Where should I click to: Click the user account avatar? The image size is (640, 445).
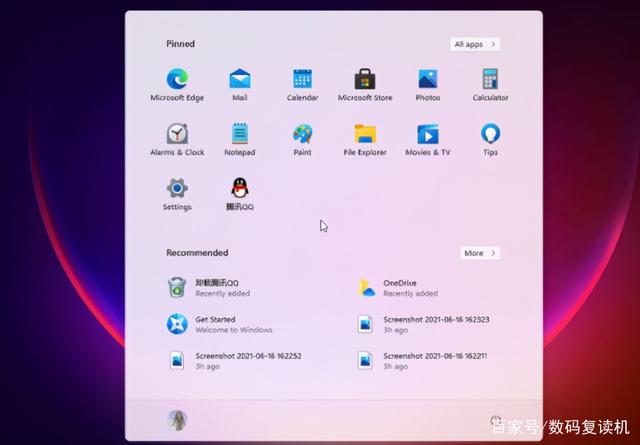(177, 420)
